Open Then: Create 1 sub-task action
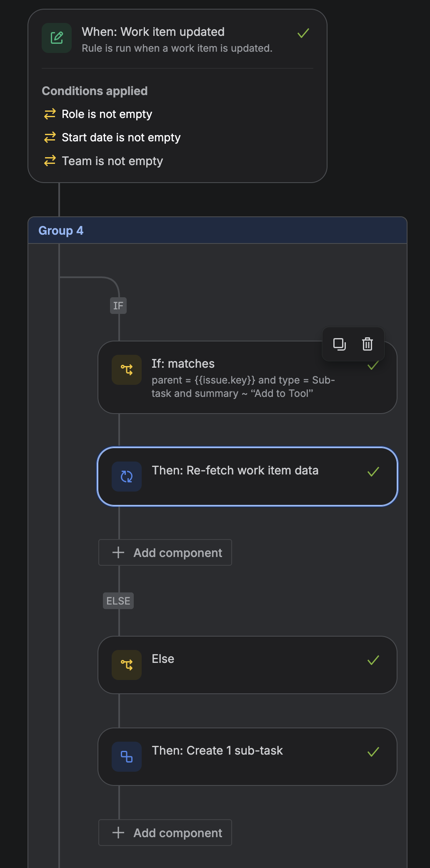The width and height of the screenshot is (430, 868). (247, 757)
